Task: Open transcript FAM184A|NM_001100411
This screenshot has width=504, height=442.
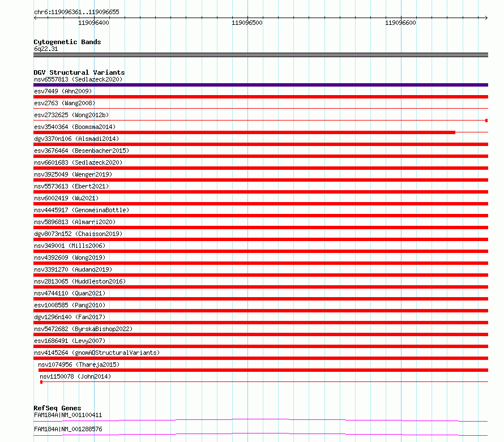Action: [68, 415]
